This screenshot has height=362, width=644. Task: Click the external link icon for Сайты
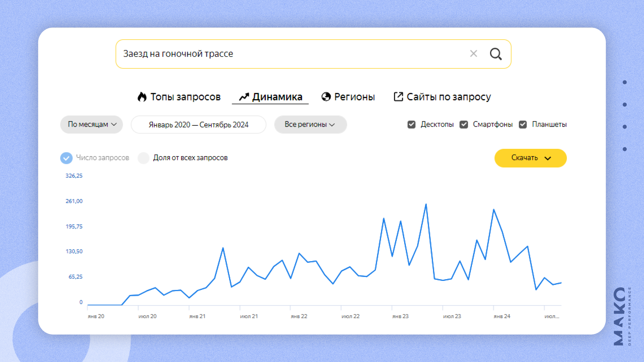point(398,97)
